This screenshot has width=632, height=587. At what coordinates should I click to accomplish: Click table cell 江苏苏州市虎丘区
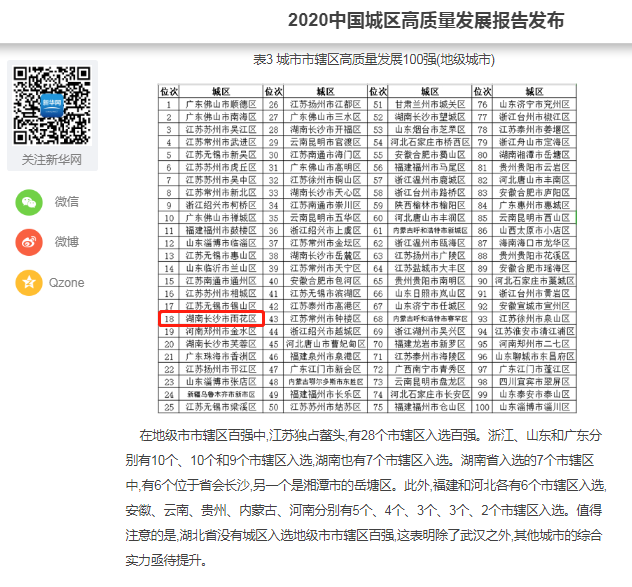coord(221,167)
